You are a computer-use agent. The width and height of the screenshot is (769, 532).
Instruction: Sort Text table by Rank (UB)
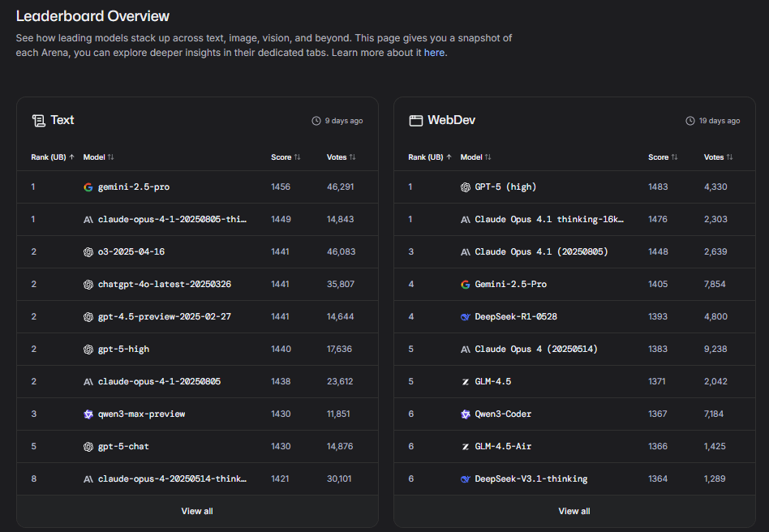tap(53, 157)
